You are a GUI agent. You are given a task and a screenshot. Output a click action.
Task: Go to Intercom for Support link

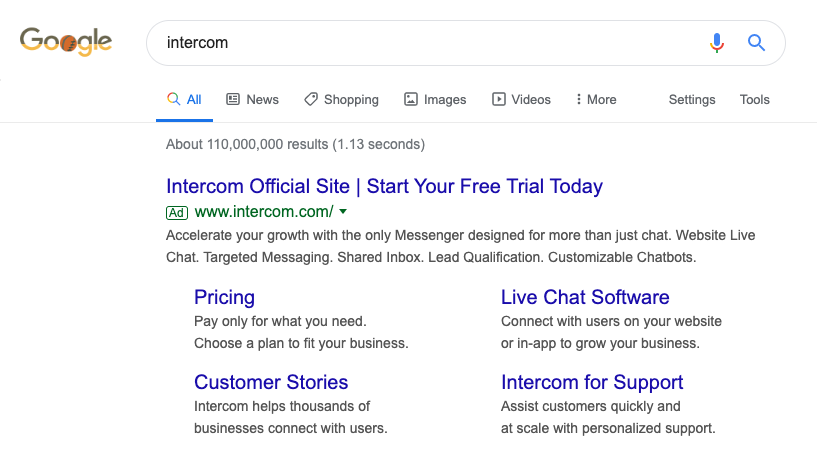[x=592, y=382]
